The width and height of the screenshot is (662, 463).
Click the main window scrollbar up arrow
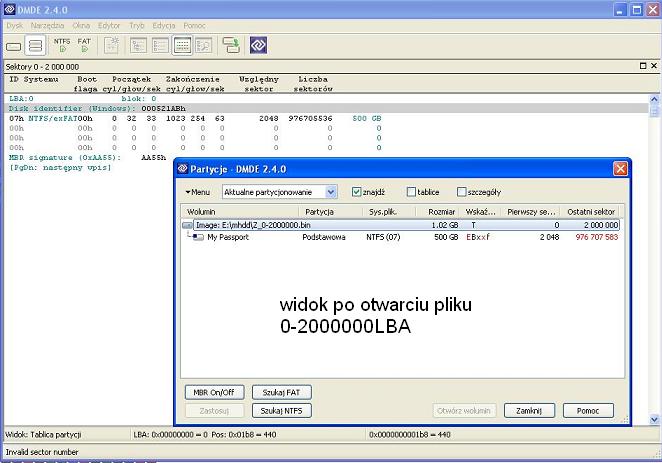pyautogui.click(x=654, y=99)
